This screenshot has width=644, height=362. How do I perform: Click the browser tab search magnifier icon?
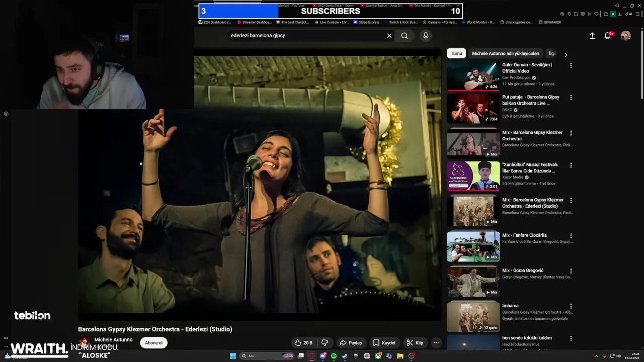[617, 6]
